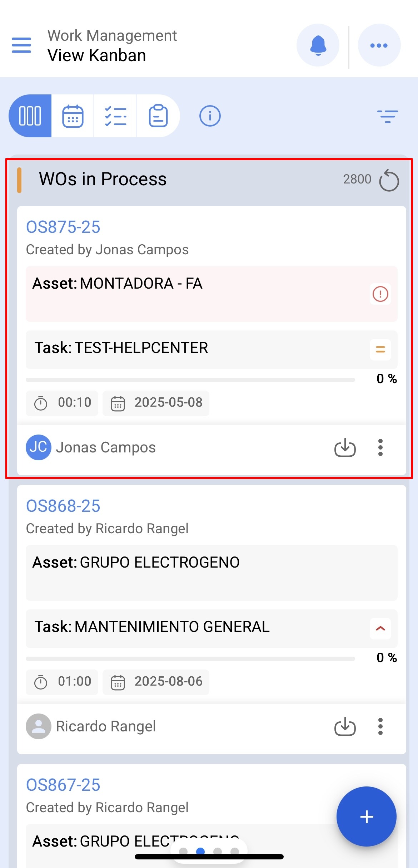Open work order OS868-25 link

63,506
